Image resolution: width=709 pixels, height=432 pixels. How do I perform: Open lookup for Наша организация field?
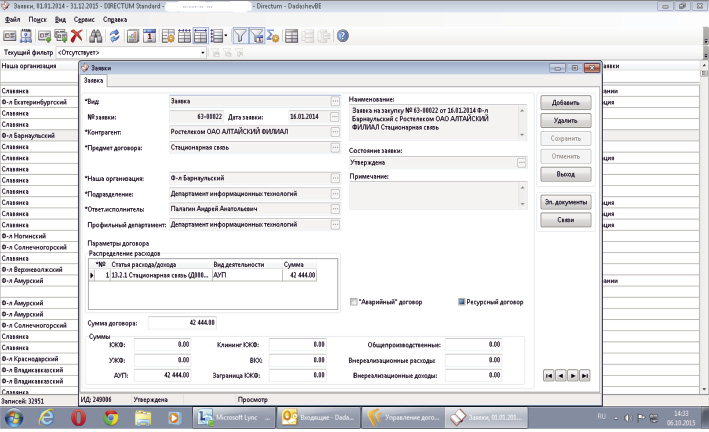[x=335, y=178]
